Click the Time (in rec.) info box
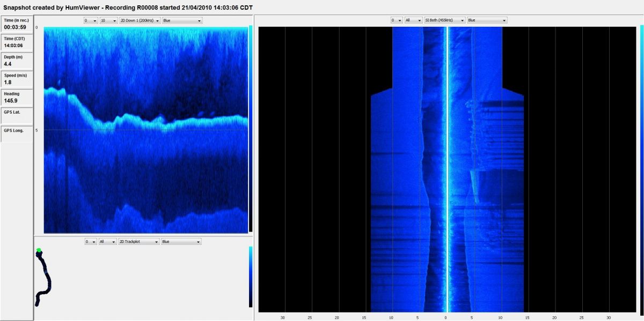 [x=17, y=24]
